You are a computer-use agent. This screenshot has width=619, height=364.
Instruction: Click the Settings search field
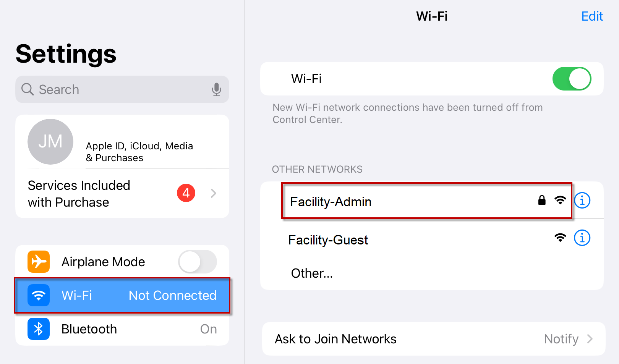(122, 89)
